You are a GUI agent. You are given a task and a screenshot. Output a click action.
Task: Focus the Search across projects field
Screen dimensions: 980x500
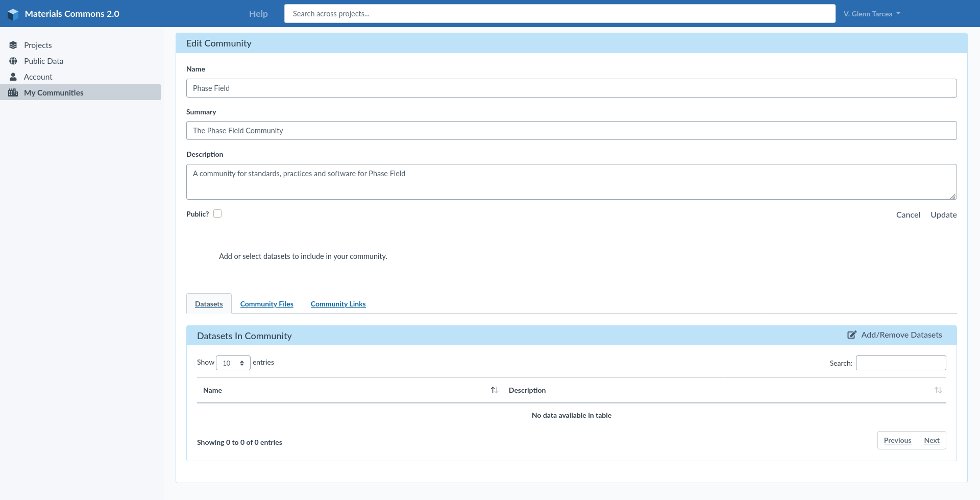click(x=559, y=14)
